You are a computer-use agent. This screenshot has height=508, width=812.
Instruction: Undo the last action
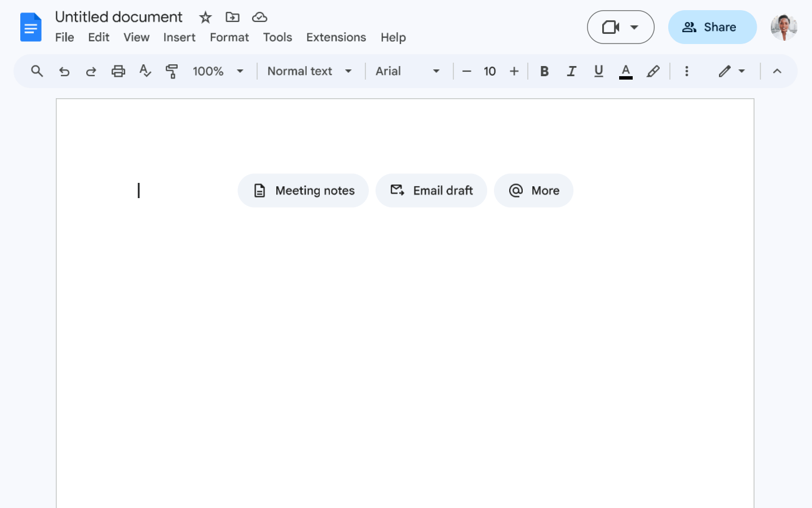(x=64, y=71)
